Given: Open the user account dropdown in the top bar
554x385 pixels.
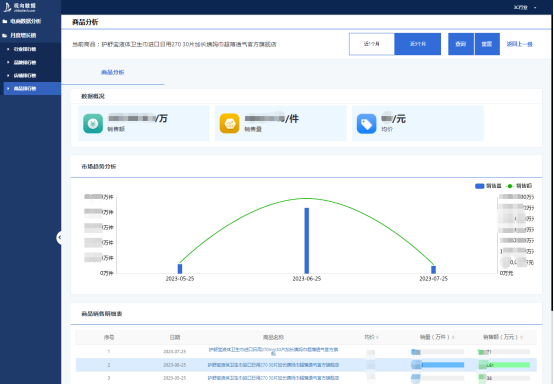Looking at the screenshot, I should pos(525,7).
